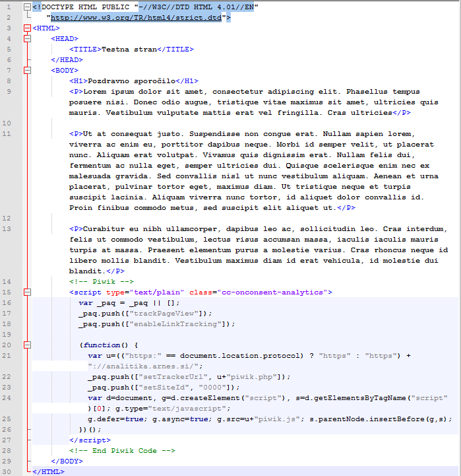Click "s.parentNode.insertBefore(g,s)" call
This screenshot has width=461, height=476.
378,419
